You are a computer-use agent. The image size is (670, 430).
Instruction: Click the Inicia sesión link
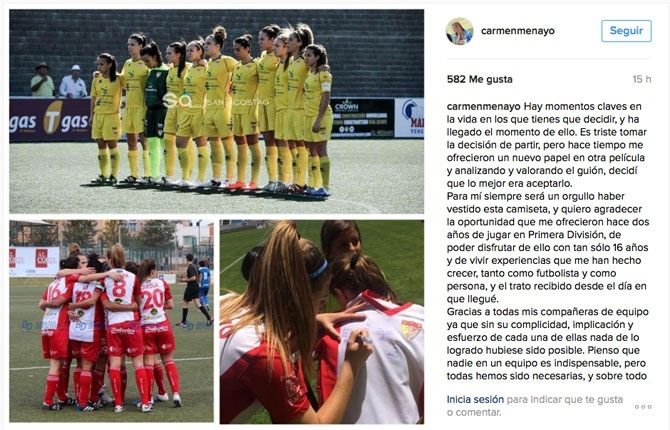pyautogui.click(x=475, y=399)
